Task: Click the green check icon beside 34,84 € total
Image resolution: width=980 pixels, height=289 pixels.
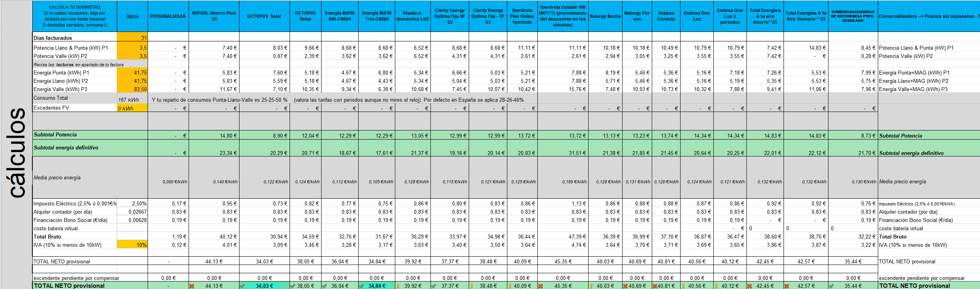Action: (361, 286)
